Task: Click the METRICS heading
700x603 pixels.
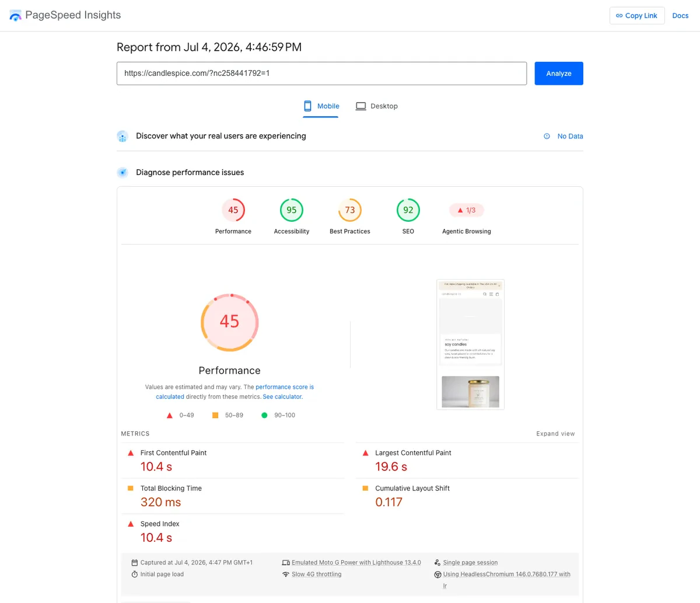Action: pyautogui.click(x=135, y=434)
